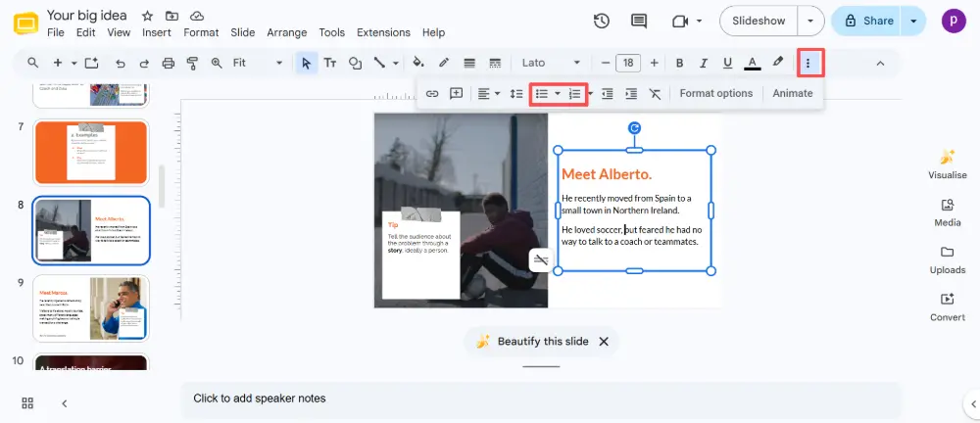Toggle Bold formatting
Viewport: 980px width, 423px height.
pos(679,63)
